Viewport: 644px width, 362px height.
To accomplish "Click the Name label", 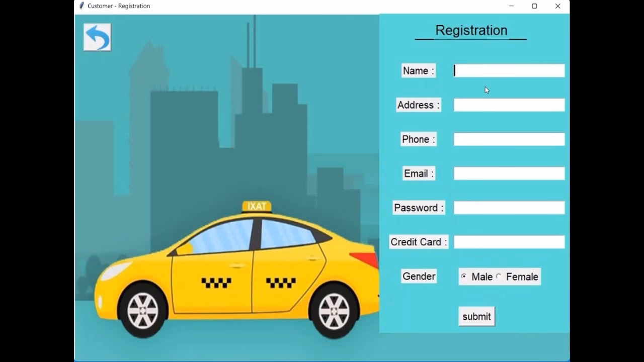I will pos(418,70).
